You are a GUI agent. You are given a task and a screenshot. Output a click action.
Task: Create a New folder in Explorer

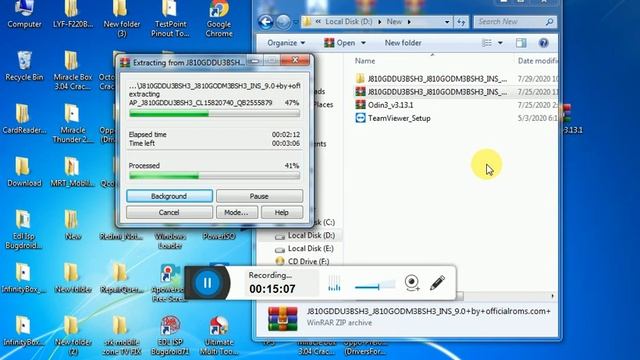click(403, 43)
